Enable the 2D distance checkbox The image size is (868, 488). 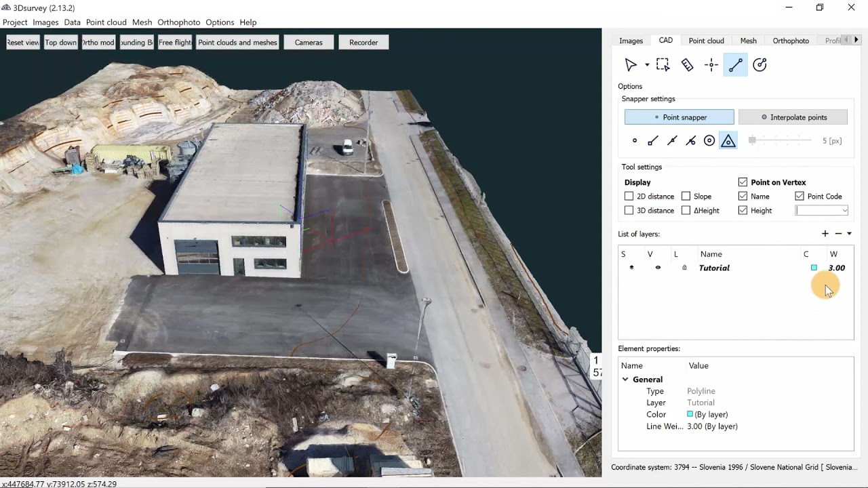[x=629, y=197]
